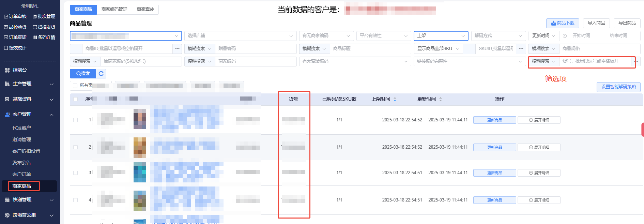Open 代发客户 in sidebar
This screenshot has width=644, height=224.
[x=22, y=128]
